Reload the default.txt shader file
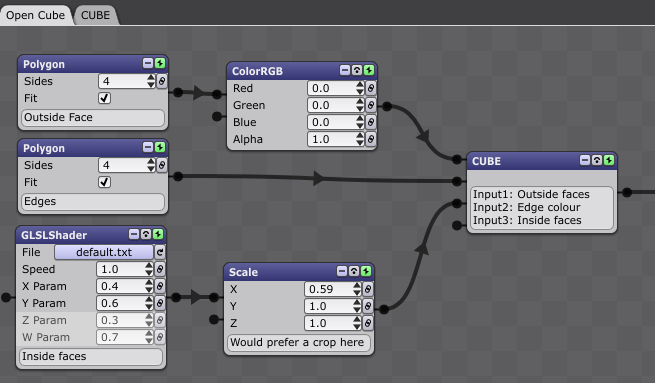The height and width of the screenshot is (383, 655). coord(160,252)
